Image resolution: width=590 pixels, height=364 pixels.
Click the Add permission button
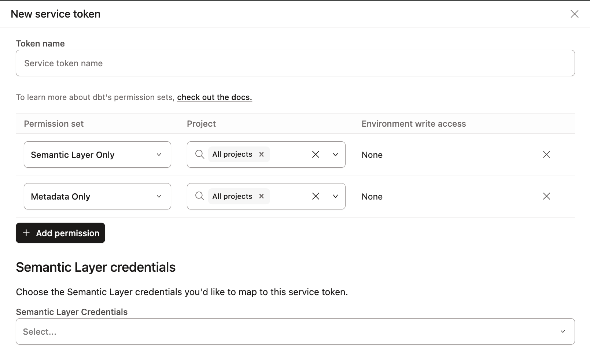[60, 233]
